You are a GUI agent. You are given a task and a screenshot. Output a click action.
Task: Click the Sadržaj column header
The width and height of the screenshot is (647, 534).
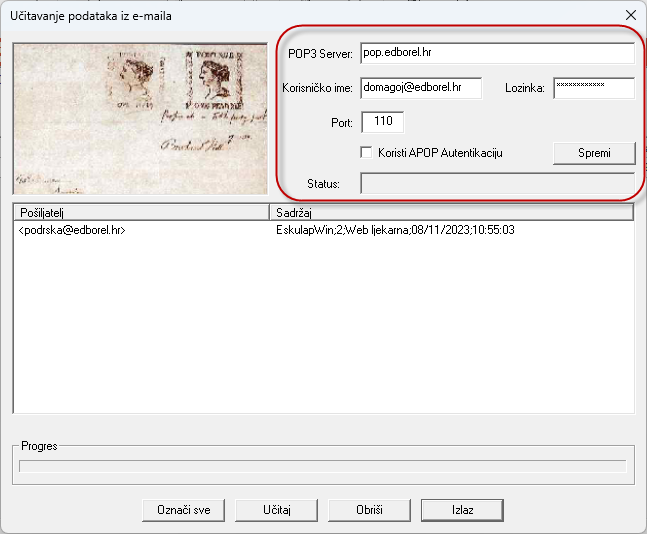click(x=452, y=213)
